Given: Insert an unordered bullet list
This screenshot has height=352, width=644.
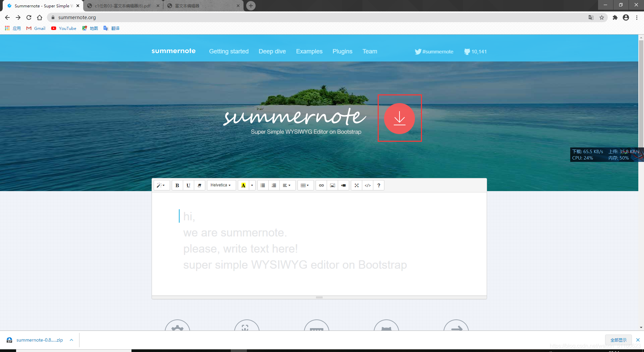Looking at the screenshot, I should [263, 185].
